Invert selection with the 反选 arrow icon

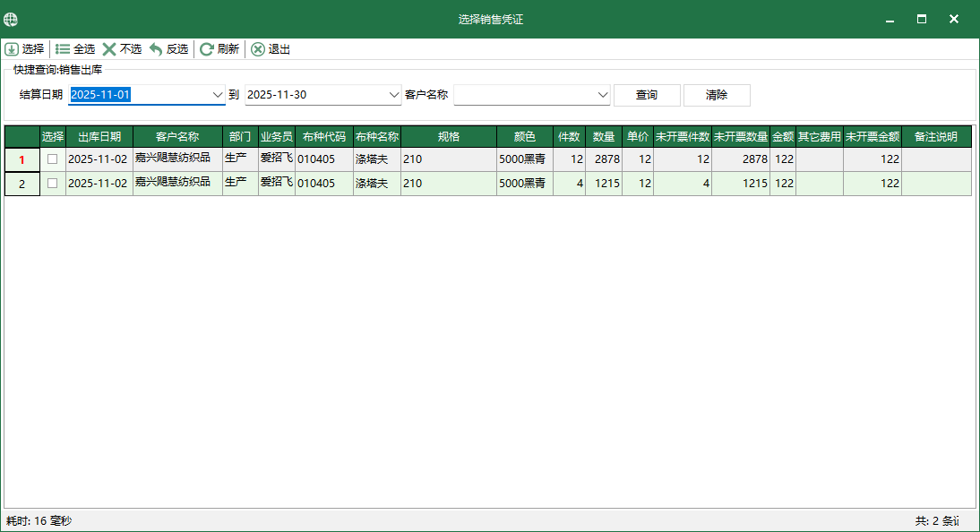(x=155, y=49)
